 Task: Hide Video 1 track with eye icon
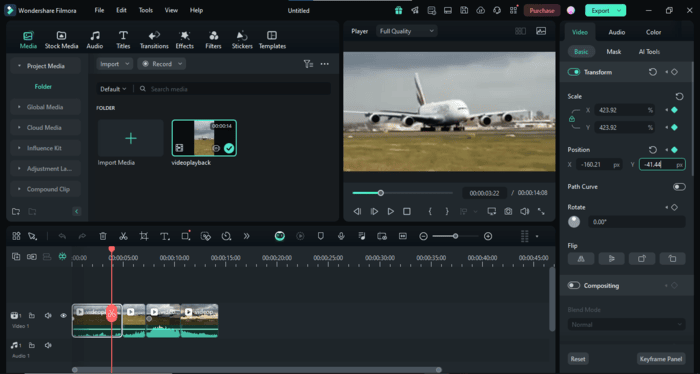(x=63, y=316)
